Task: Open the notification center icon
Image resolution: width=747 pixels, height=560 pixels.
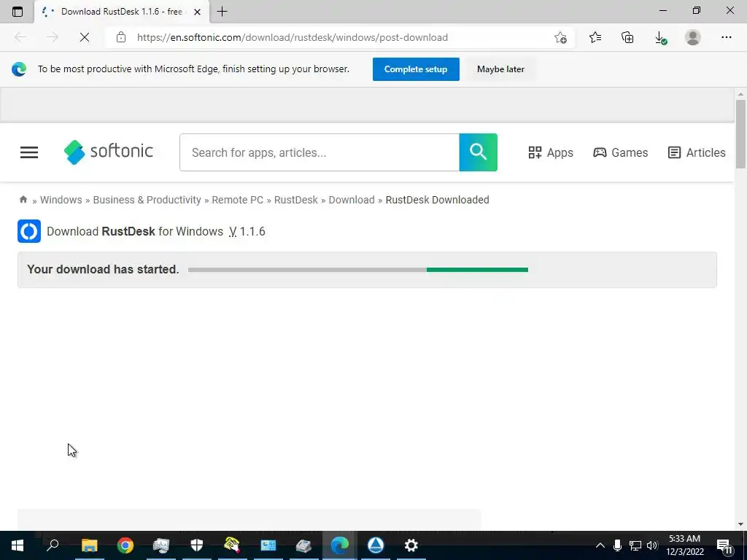Action: (724, 545)
